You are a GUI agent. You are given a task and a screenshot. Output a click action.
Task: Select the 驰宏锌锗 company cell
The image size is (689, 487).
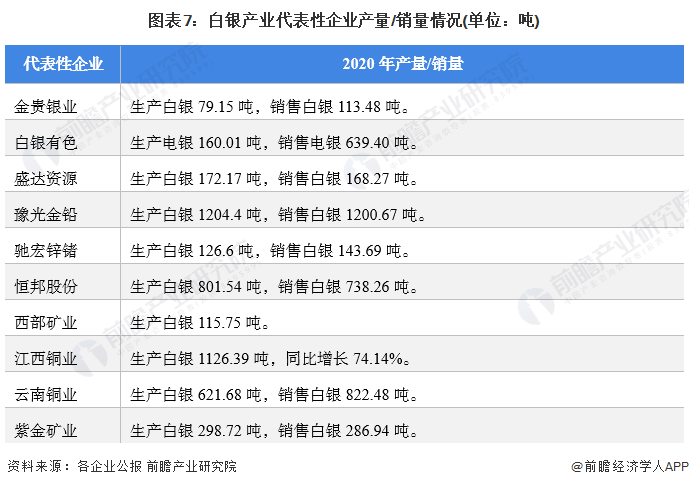click(48, 250)
